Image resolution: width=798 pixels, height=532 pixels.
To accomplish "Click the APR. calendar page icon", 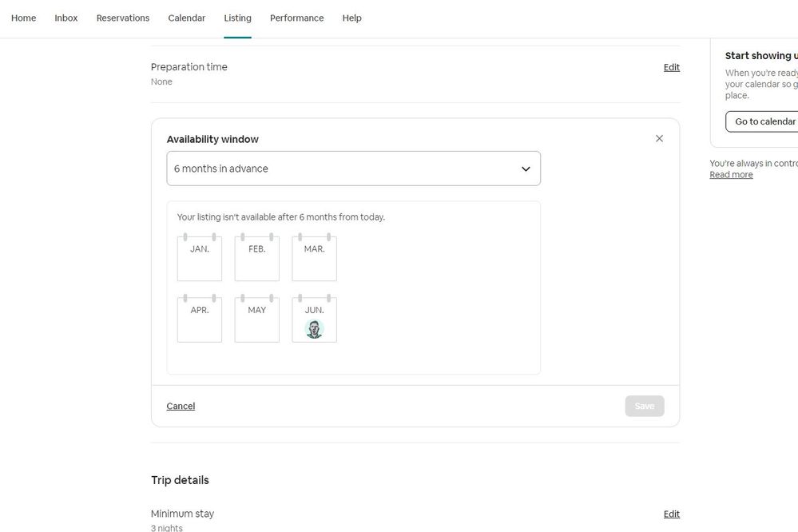I will coord(200,320).
